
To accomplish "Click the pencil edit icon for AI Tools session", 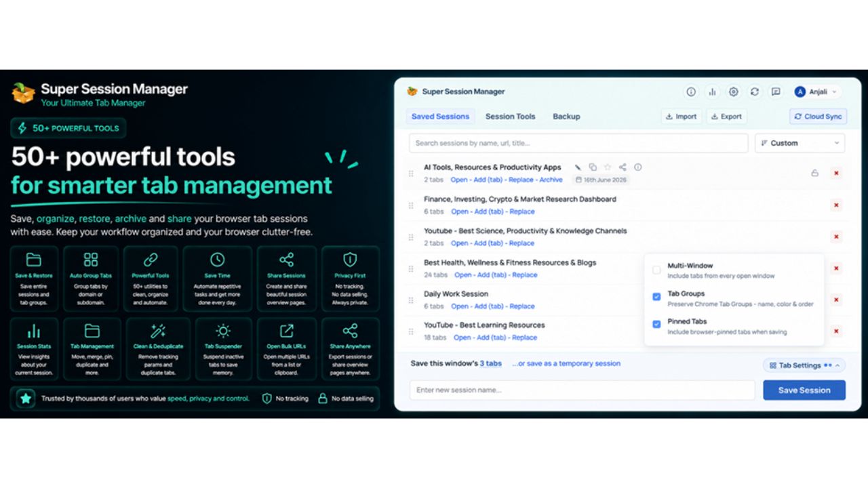I will coord(578,167).
